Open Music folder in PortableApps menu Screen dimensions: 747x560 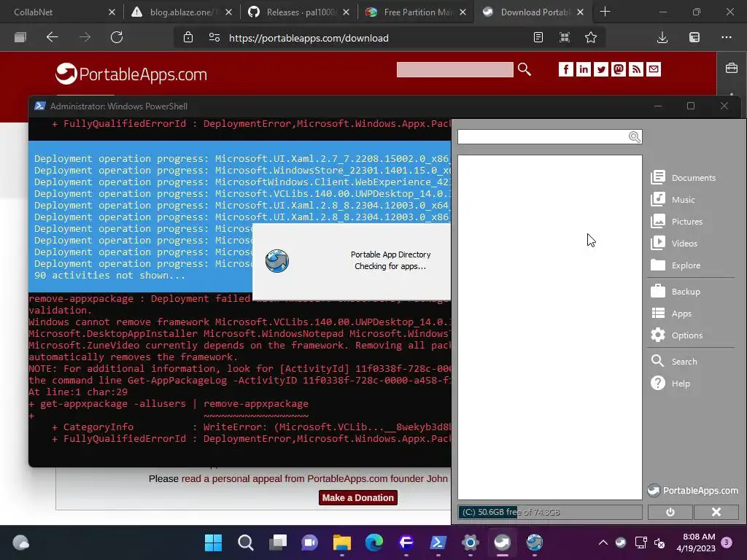pos(673,200)
